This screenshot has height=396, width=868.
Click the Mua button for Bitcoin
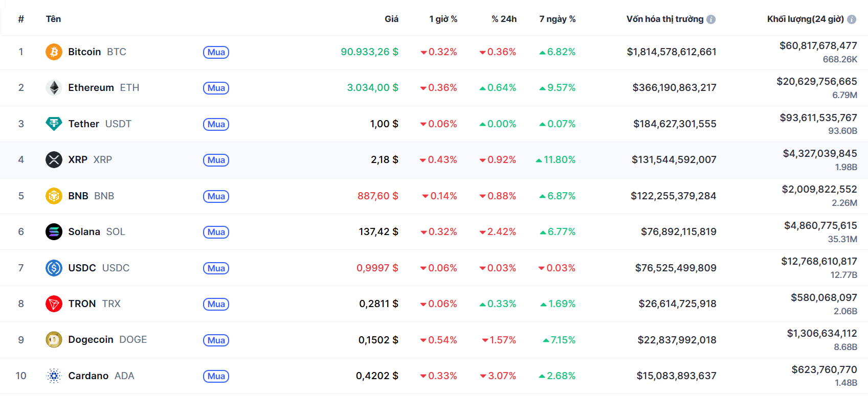(x=216, y=52)
